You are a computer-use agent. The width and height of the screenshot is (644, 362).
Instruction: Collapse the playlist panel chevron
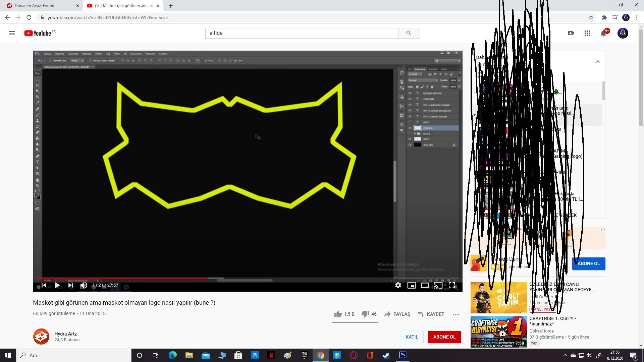(x=598, y=62)
